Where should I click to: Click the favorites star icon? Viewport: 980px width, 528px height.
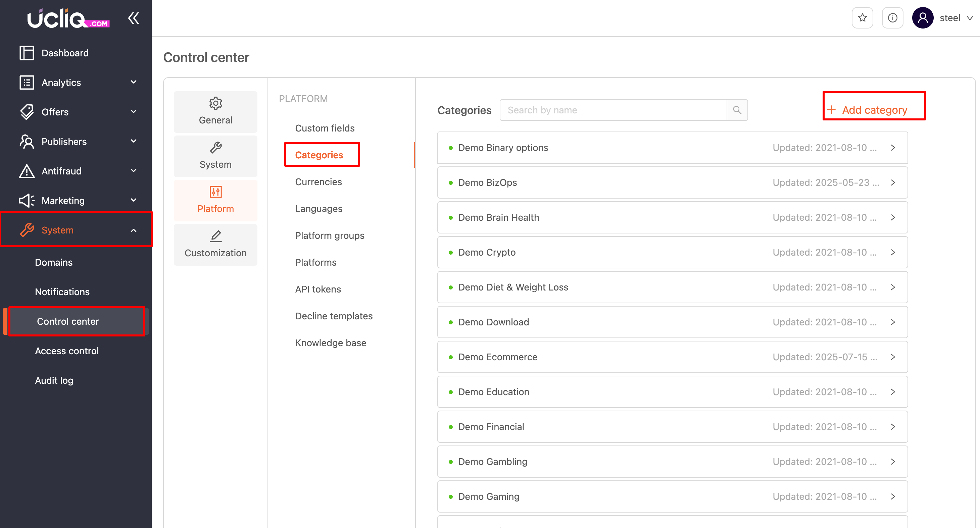coord(862,18)
